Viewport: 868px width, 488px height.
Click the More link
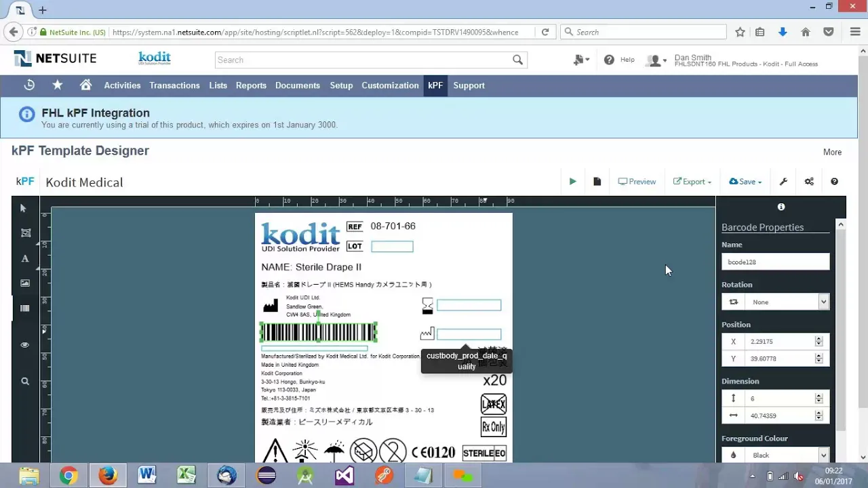(x=832, y=152)
